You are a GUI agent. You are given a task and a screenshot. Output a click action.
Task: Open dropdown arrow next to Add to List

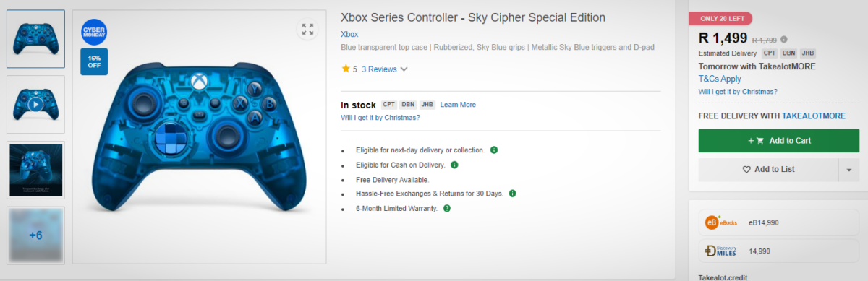pyautogui.click(x=848, y=170)
